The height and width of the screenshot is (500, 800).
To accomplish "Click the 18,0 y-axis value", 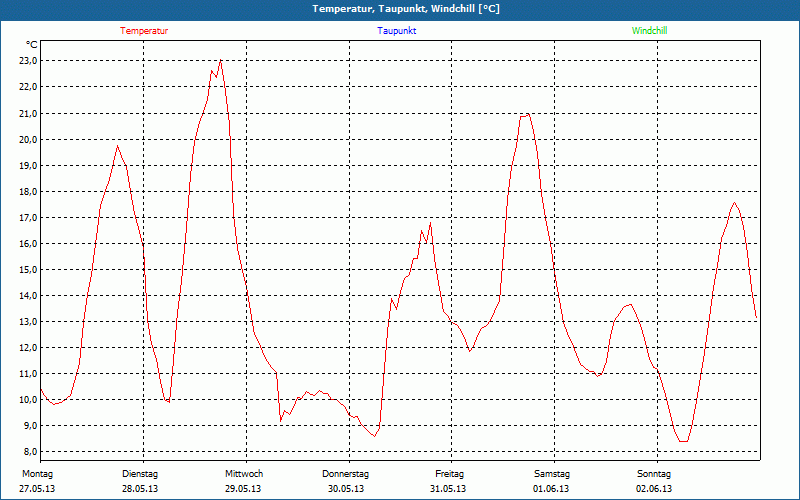I will (28, 191).
